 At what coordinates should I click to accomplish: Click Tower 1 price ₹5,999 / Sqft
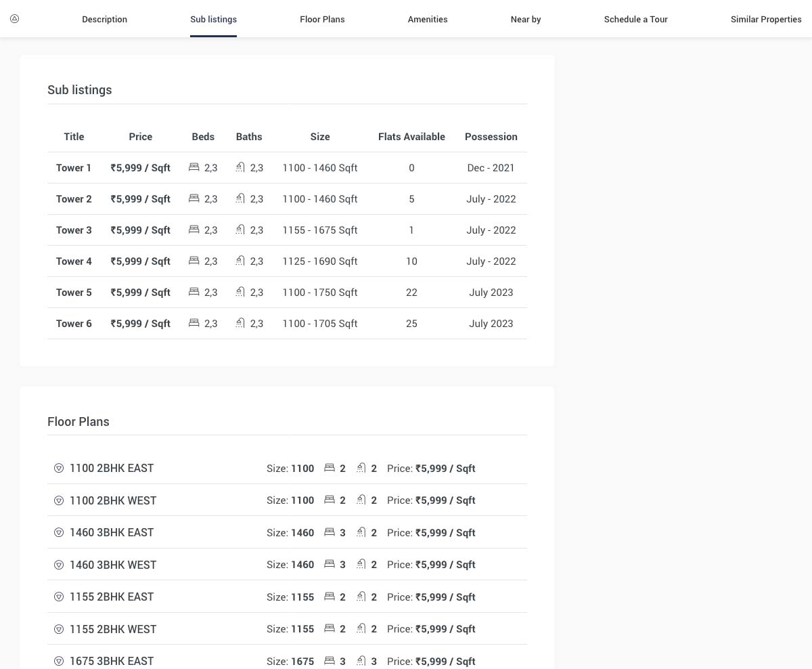click(140, 168)
